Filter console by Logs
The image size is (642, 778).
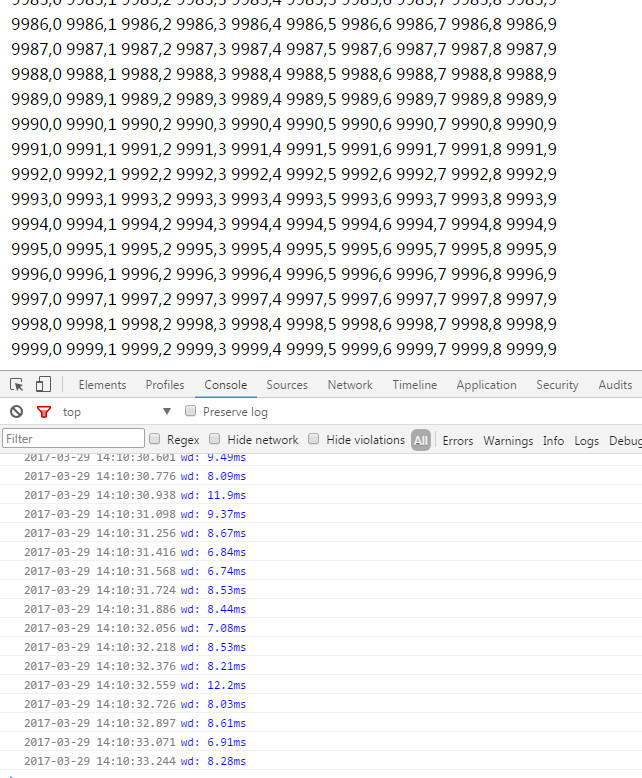[x=586, y=441]
